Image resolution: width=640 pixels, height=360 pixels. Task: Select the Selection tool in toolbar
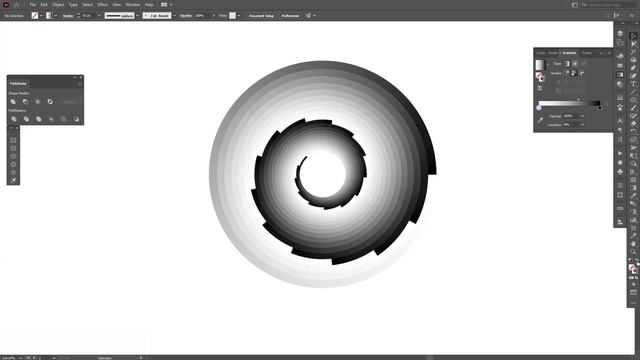633,36
